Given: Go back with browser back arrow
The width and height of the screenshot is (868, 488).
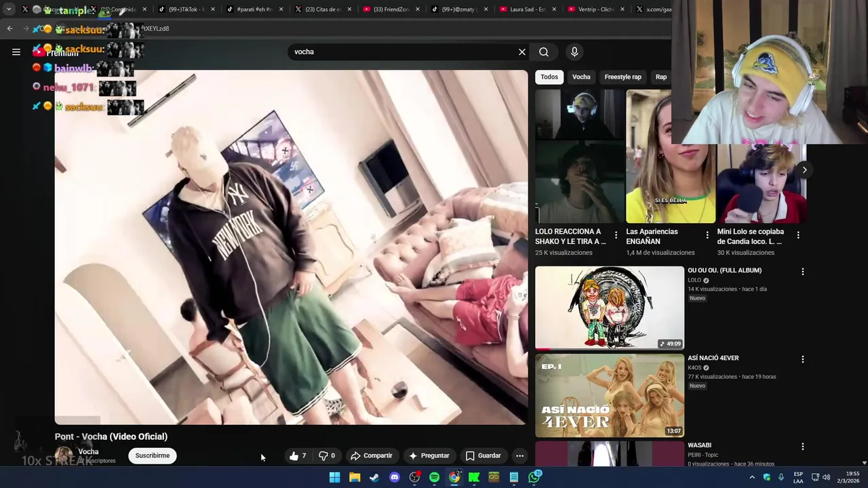Looking at the screenshot, I should click(x=9, y=28).
